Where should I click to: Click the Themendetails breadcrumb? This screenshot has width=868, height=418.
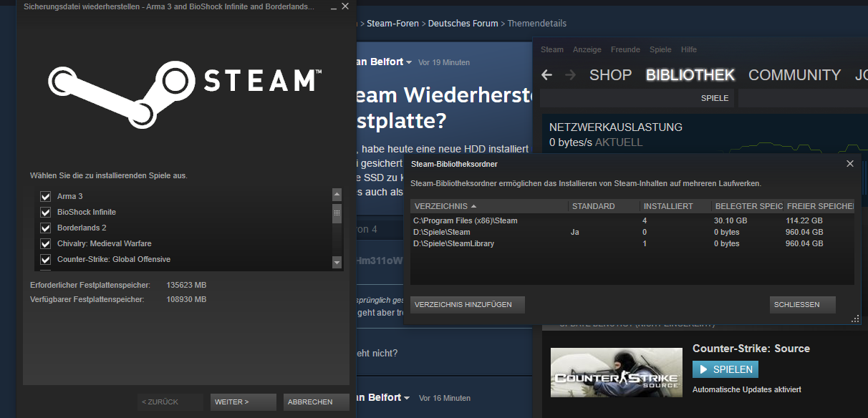click(537, 24)
